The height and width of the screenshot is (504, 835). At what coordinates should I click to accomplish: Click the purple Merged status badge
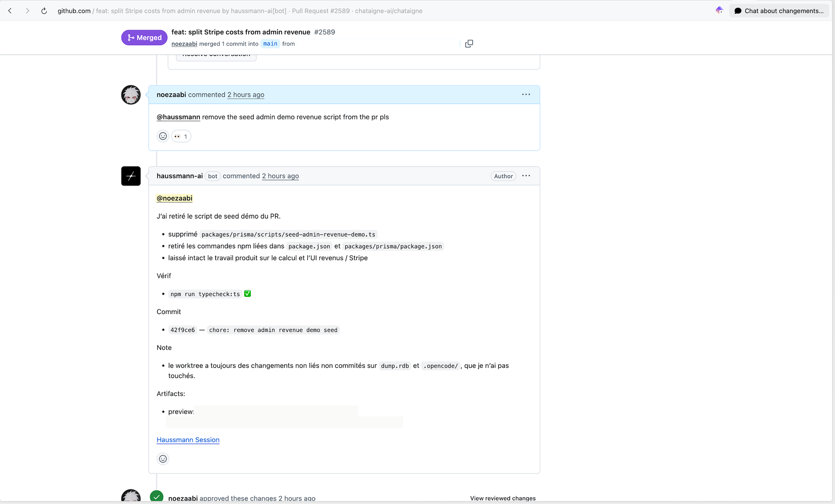tap(144, 38)
